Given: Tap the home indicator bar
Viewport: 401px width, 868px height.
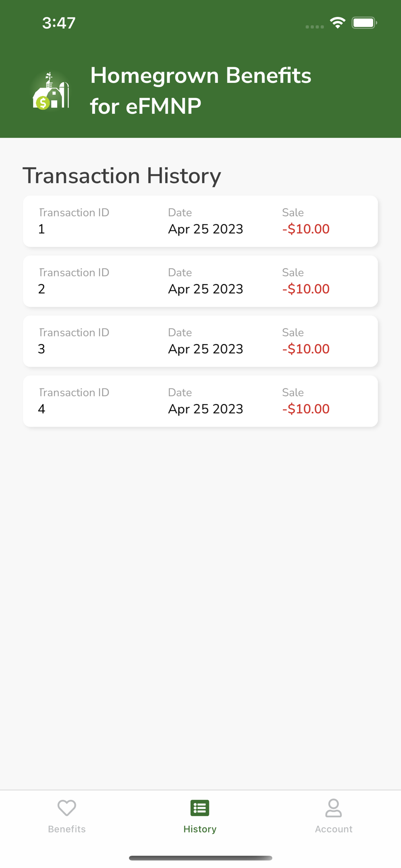Looking at the screenshot, I should 200,858.
